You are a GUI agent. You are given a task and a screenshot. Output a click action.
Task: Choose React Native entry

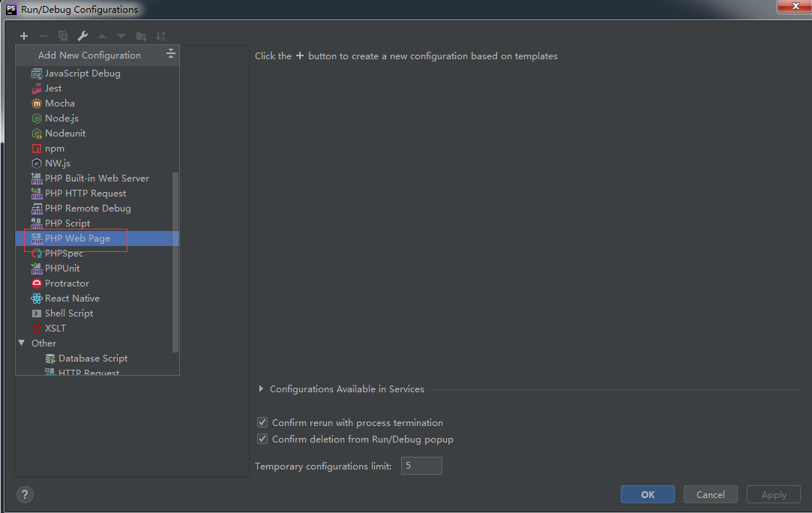[x=97, y=298]
